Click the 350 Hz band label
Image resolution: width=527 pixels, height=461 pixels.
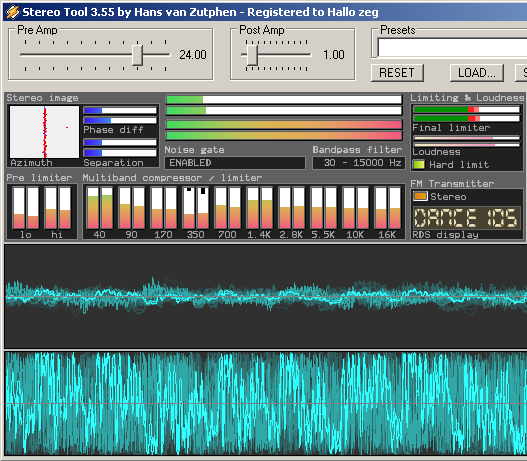click(x=196, y=235)
